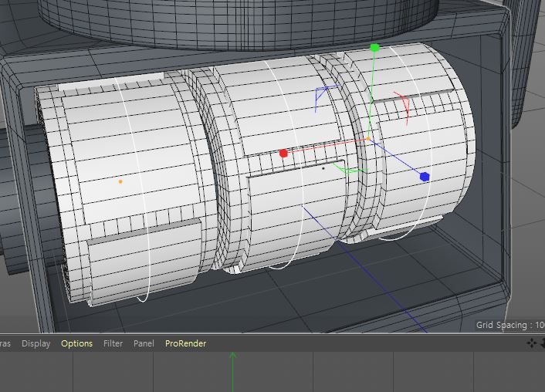Open the ProRender menu
The height and width of the screenshot is (392, 545).
[x=185, y=343]
